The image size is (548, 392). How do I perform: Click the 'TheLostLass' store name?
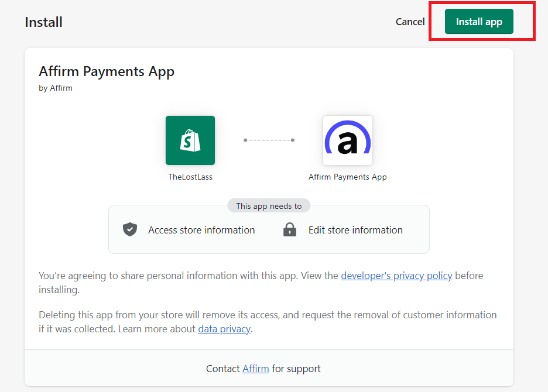pyautogui.click(x=190, y=177)
